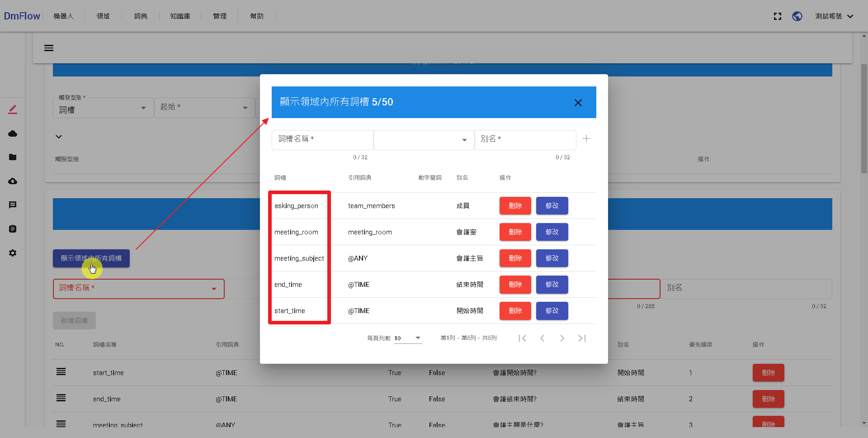Go to next page of slots
The height and width of the screenshot is (438, 868).
click(562, 338)
